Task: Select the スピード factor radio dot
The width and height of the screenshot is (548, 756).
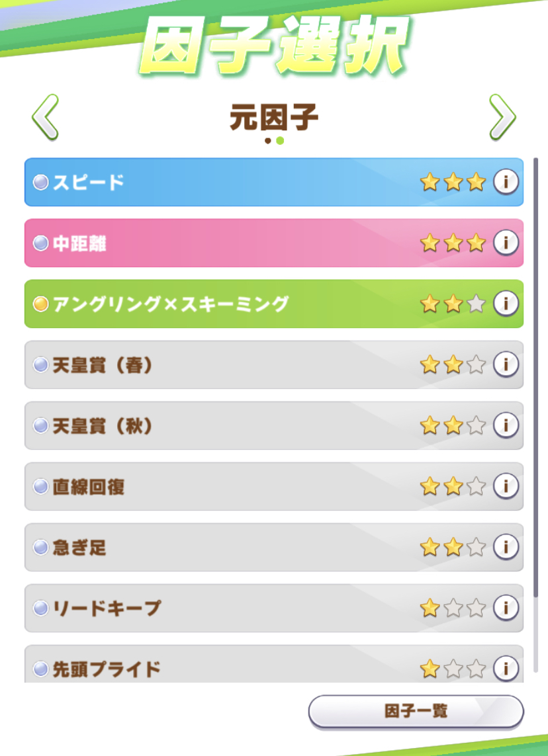Action: [x=41, y=183]
